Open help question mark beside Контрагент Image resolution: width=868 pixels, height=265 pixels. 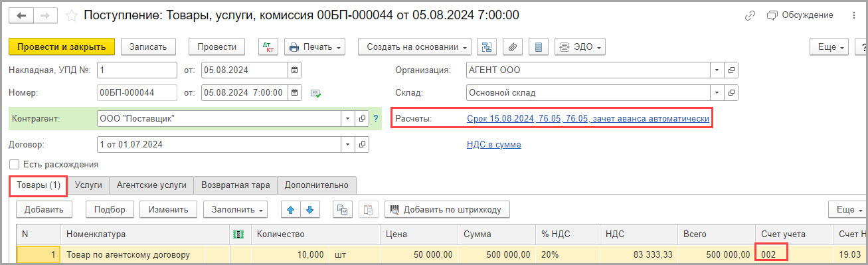point(376,119)
